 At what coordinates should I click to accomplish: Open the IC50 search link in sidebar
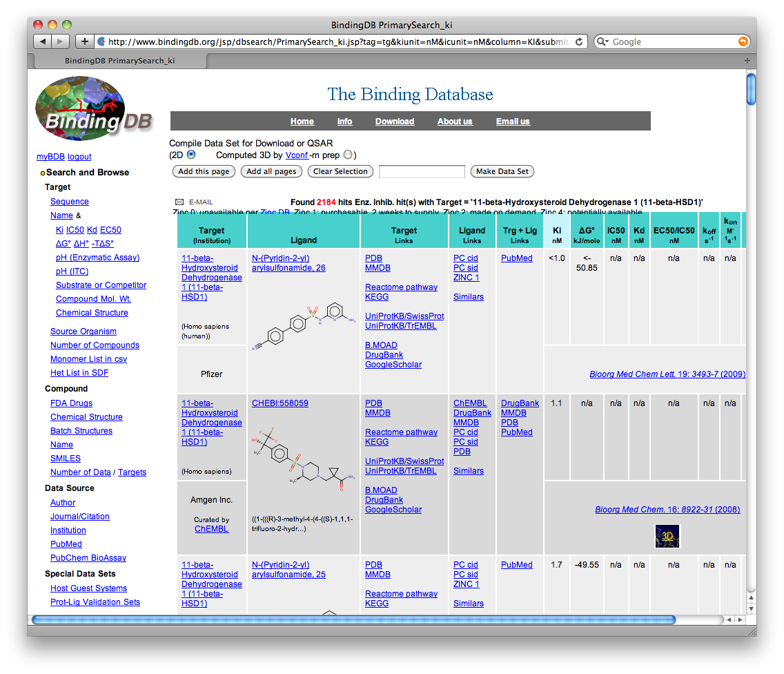pos(75,230)
